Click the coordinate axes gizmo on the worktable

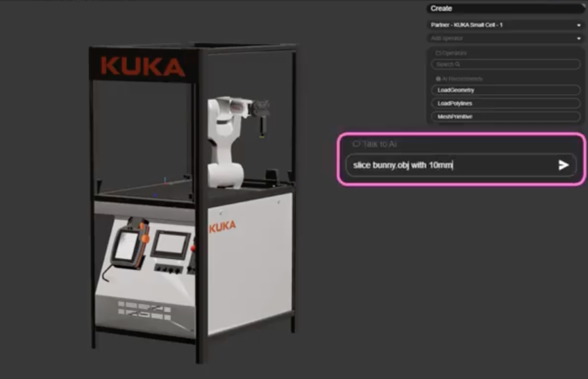pos(163,182)
